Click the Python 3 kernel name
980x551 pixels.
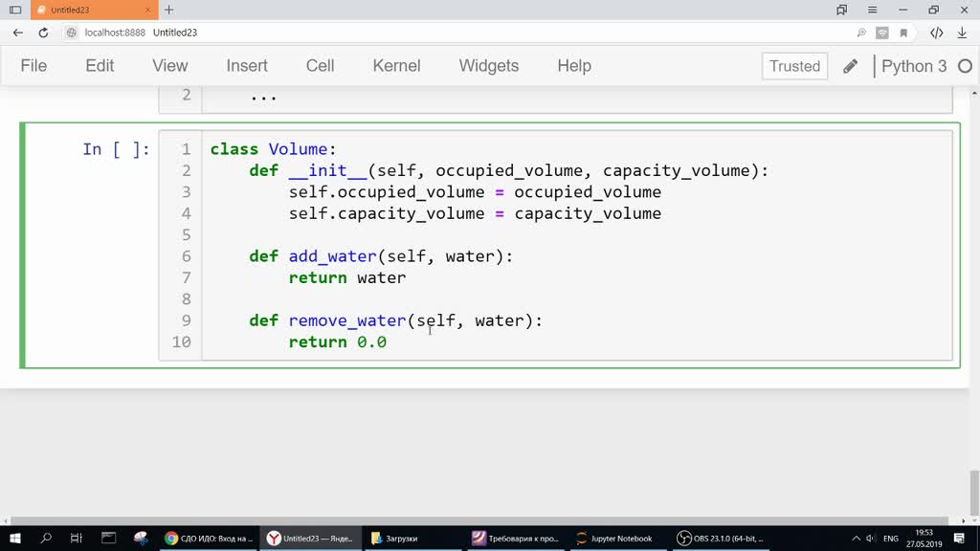coord(914,66)
